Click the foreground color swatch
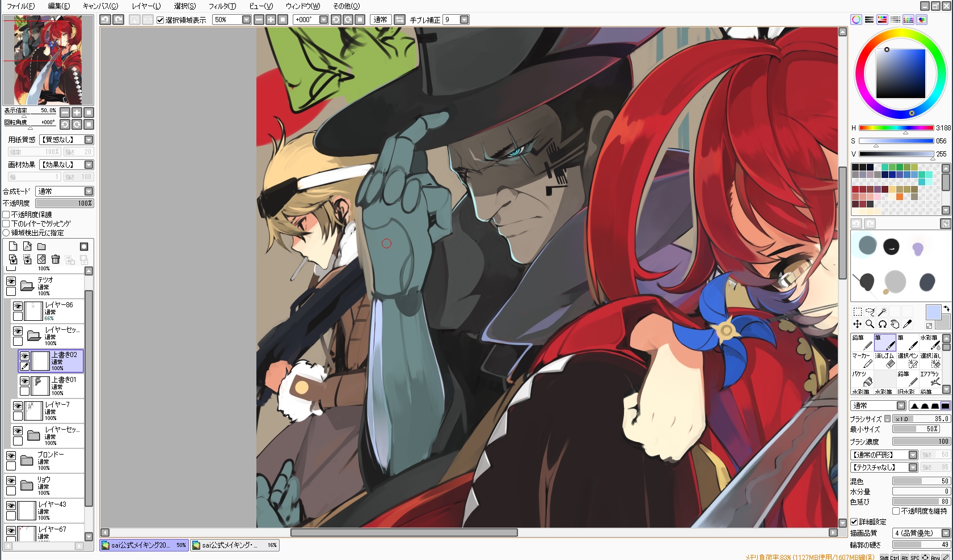This screenshot has width=953, height=560. 933,312
